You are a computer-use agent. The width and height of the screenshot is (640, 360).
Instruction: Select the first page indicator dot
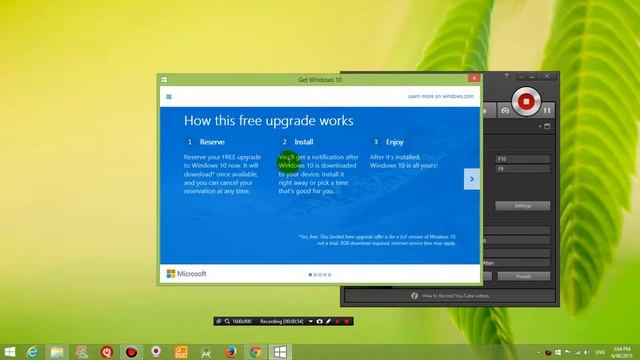click(x=310, y=275)
